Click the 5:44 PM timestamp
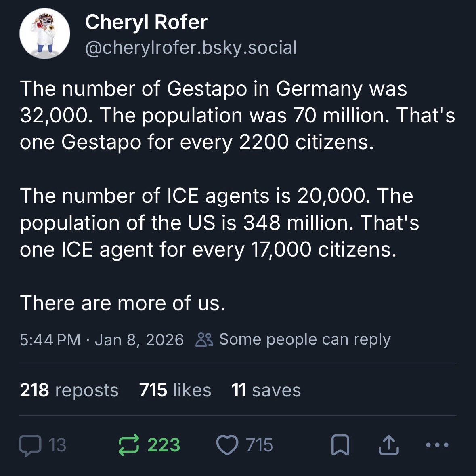476x476 pixels. (50, 340)
